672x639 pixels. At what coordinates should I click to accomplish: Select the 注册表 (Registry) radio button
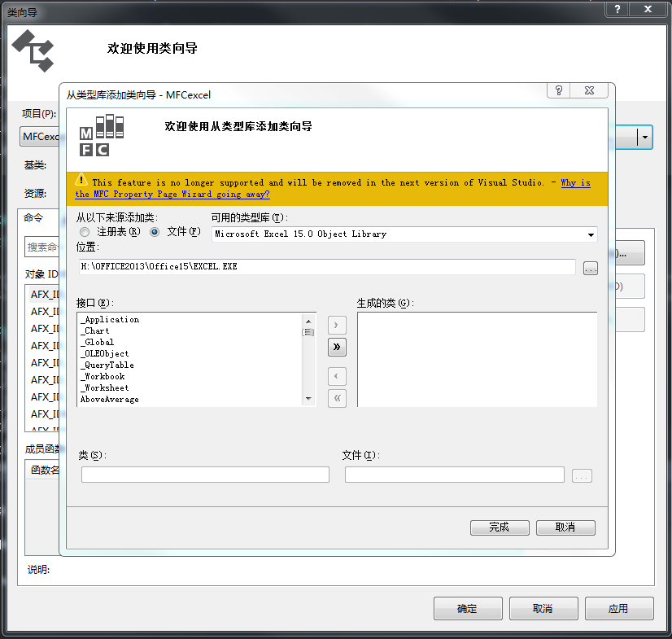pyautogui.click(x=85, y=232)
